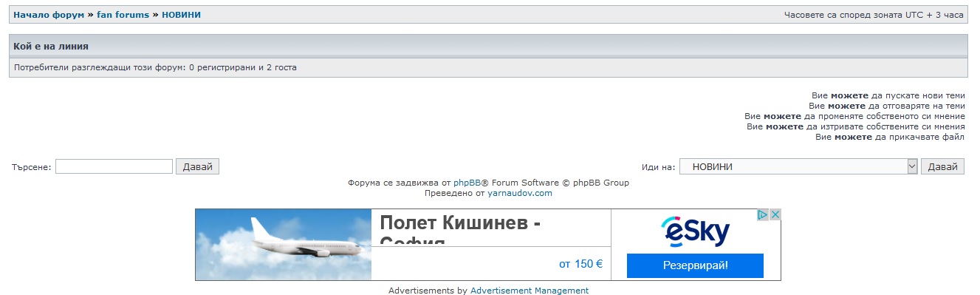Screen dimensions: 980x295
Task: Click the airplane image in the ad
Action: tap(284, 245)
